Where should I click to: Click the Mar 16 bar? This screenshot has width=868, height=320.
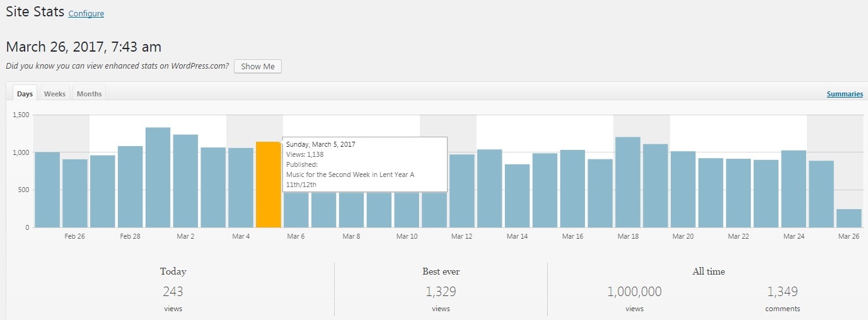572,189
